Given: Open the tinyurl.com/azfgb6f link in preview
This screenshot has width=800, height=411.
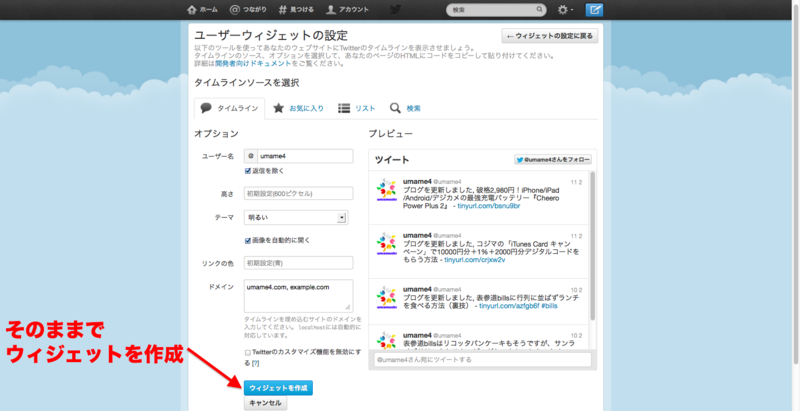Looking at the screenshot, I should [x=509, y=306].
